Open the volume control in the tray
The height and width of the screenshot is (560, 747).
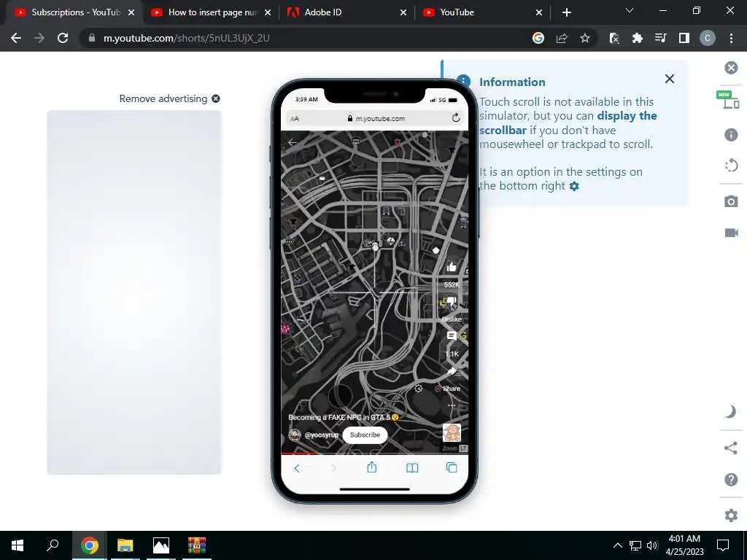(652, 545)
